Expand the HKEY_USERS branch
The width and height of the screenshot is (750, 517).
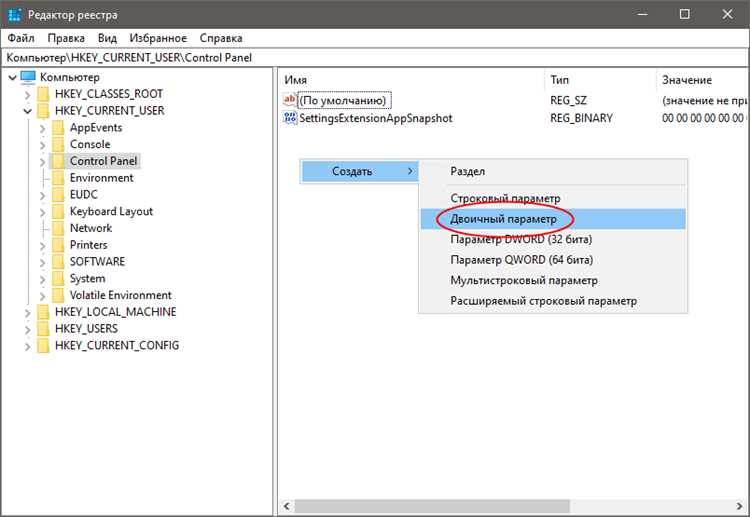(27, 329)
